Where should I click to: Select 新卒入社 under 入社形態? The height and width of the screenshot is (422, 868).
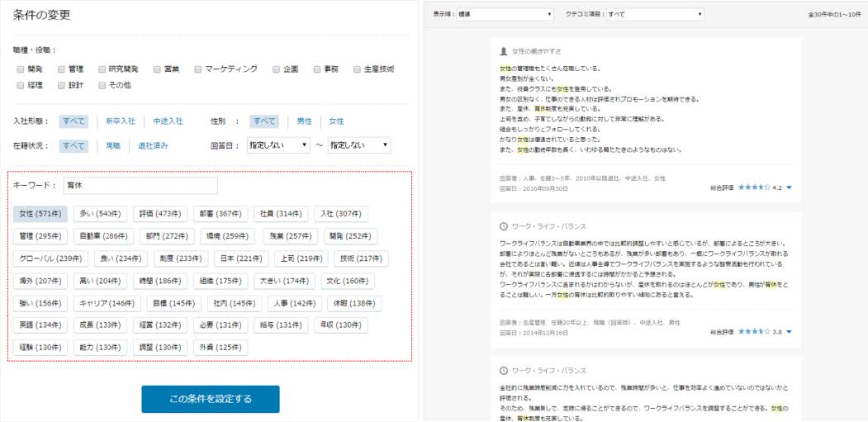[120, 121]
